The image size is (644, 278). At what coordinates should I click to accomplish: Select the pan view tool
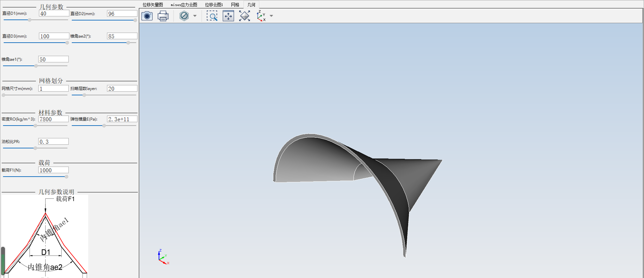(x=228, y=16)
